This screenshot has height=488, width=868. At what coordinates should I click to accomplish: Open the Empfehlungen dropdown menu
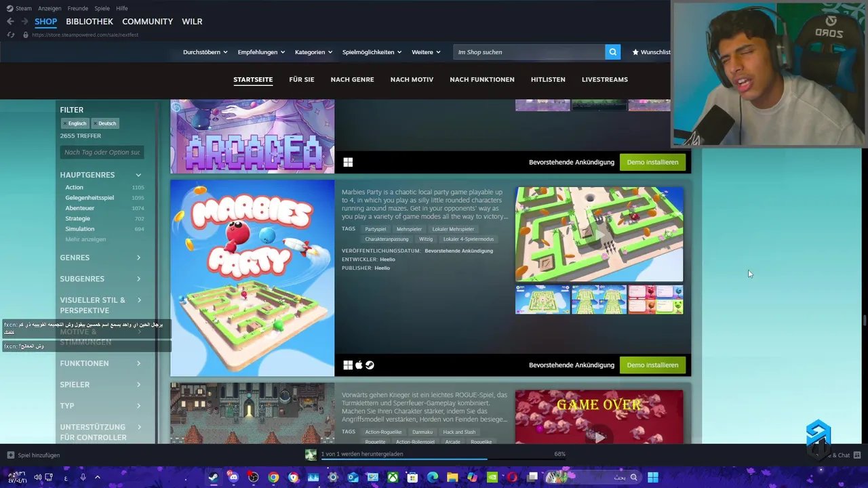261,52
